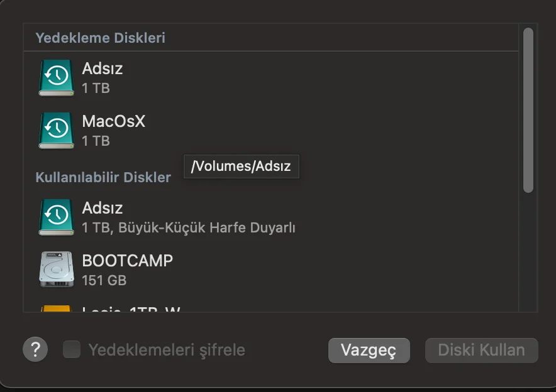Click the BOOTCAMP hard drive icon
Image resolution: width=556 pixels, height=392 pixels.
click(57, 269)
